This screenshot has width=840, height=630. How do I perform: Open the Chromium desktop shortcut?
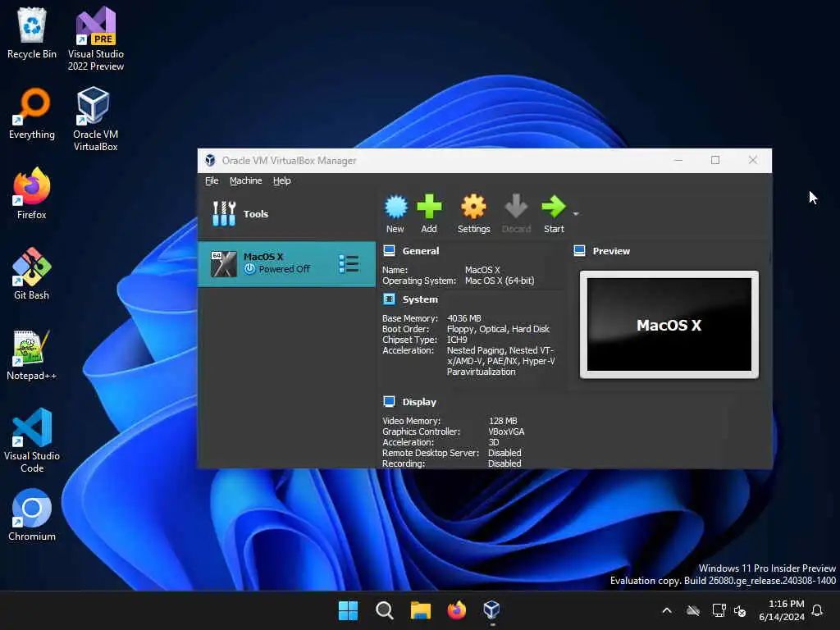[x=32, y=515]
